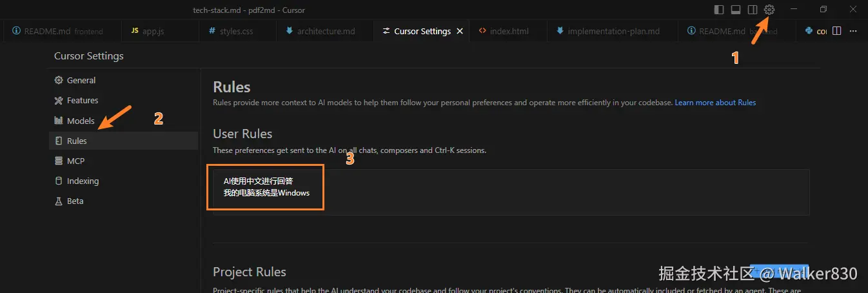Close the Cursor Settings tab
This screenshot has height=293, width=868.
pos(460,31)
